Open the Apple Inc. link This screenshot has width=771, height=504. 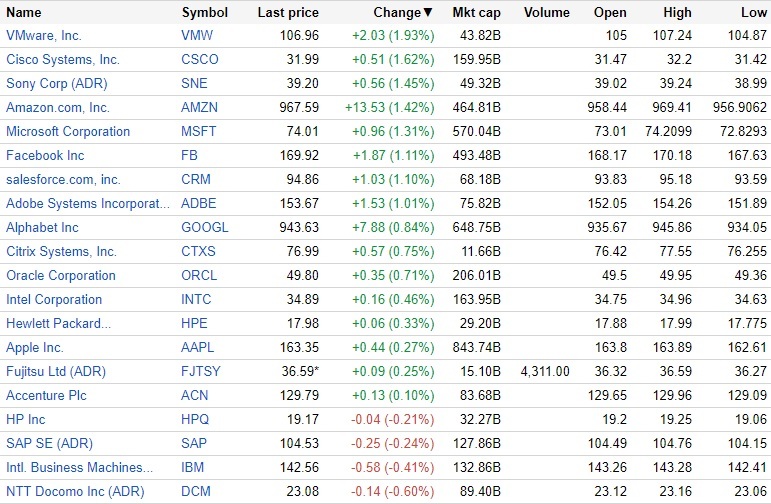coord(35,348)
